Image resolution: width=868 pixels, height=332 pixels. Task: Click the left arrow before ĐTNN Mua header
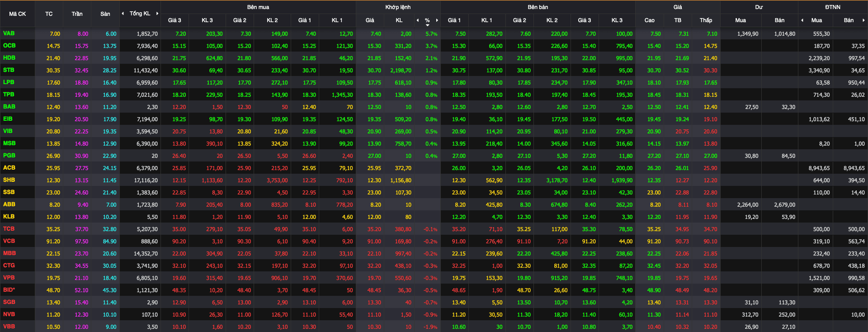802,20
